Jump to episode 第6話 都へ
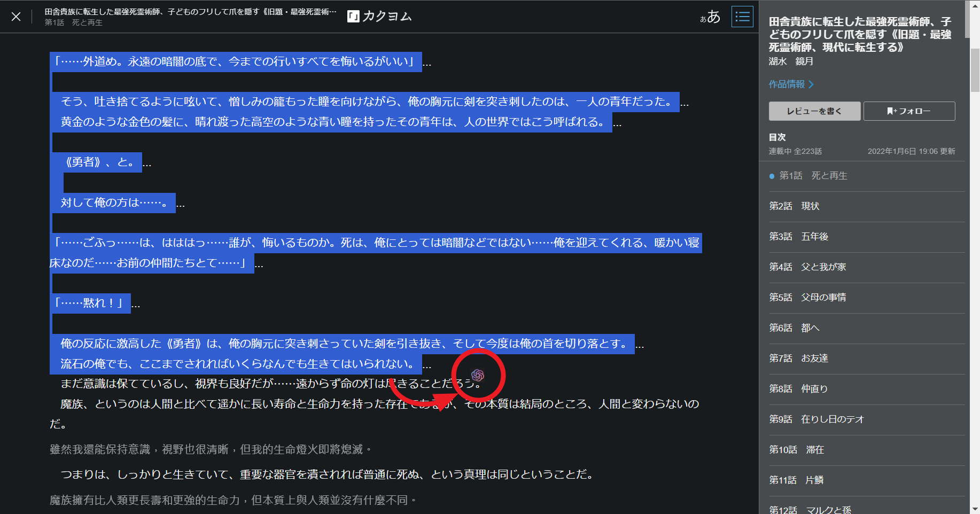Image resolution: width=980 pixels, height=514 pixels. (794, 328)
